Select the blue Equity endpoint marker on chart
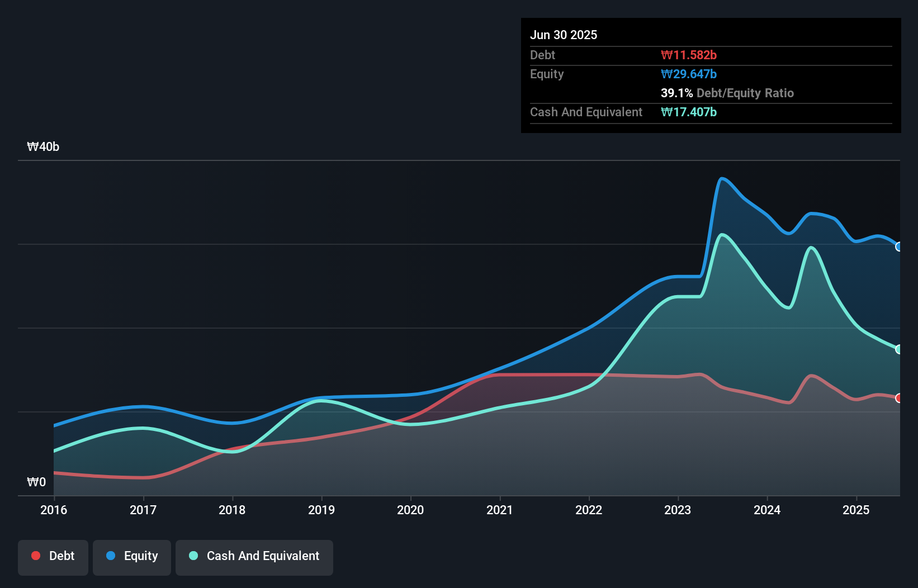918x588 pixels. [899, 246]
